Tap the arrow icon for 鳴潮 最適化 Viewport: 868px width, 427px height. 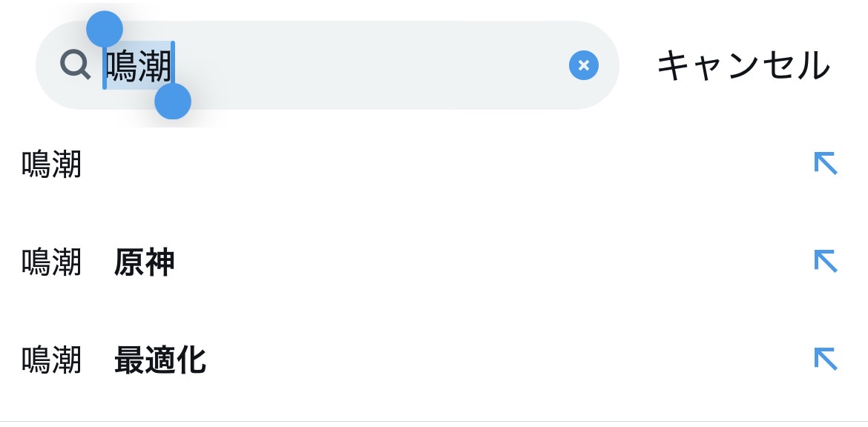pos(825,360)
